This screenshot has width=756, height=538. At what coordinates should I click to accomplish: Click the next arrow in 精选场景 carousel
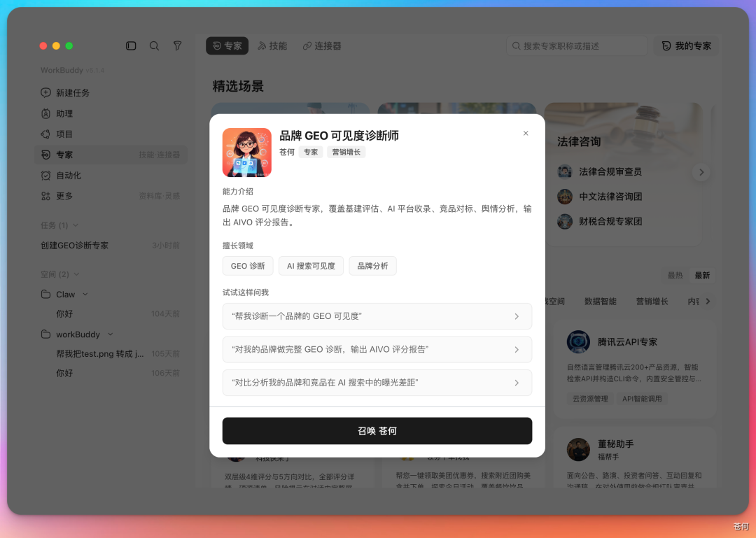click(x=701, y=172)
